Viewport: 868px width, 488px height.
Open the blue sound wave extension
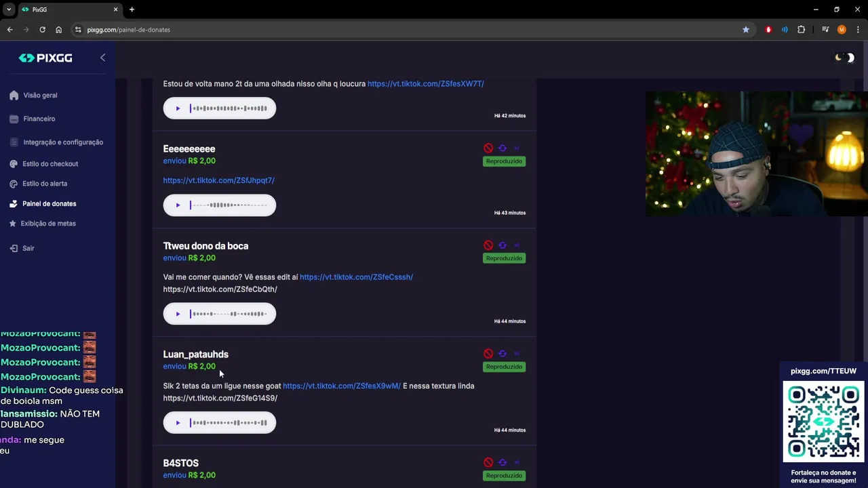tap(785, 30)
